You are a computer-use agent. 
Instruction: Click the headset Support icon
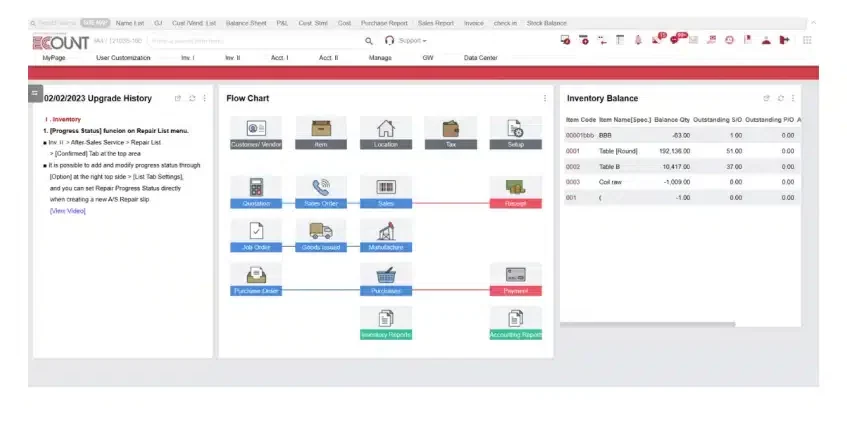[x=389, y=40]
